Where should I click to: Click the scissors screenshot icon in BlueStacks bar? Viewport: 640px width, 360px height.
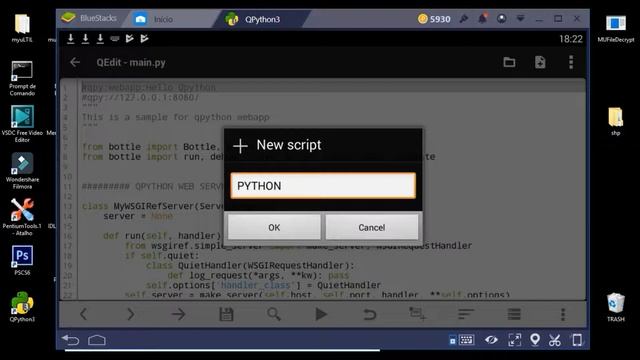[555, 340]
